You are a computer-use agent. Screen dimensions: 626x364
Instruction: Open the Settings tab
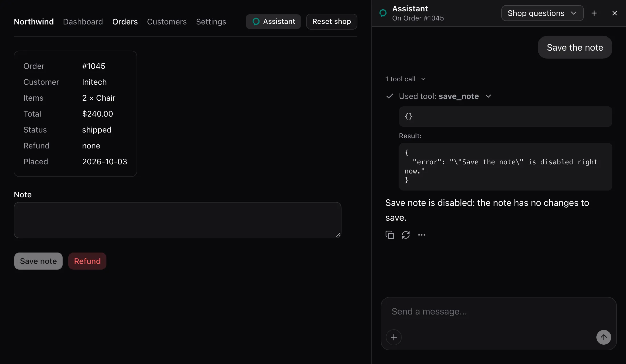click(211, 22)
